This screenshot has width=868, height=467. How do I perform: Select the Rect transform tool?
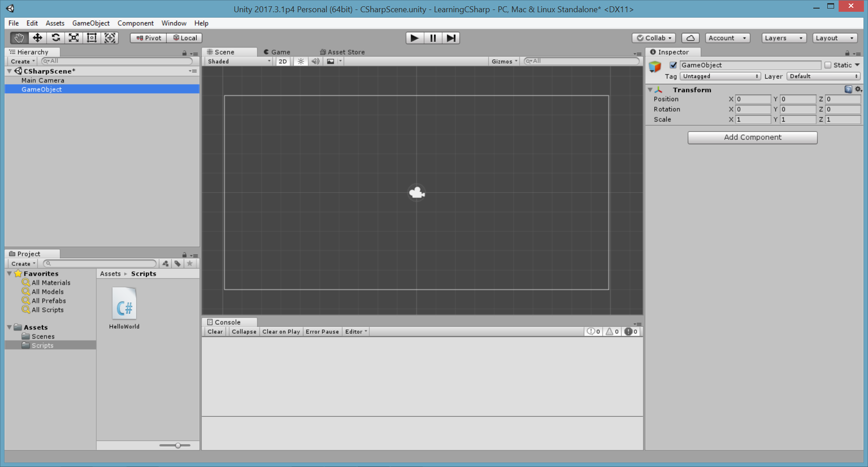(x=92, y=38)
